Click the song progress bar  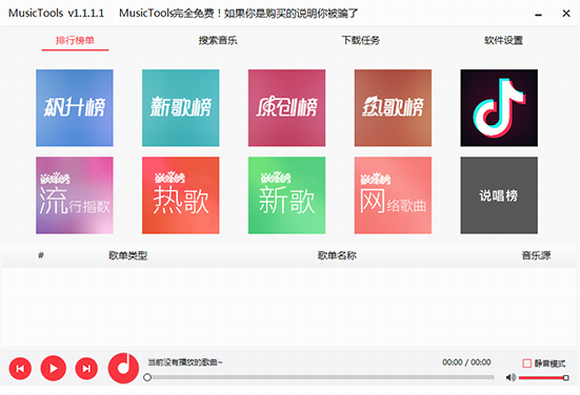(319, 377)
